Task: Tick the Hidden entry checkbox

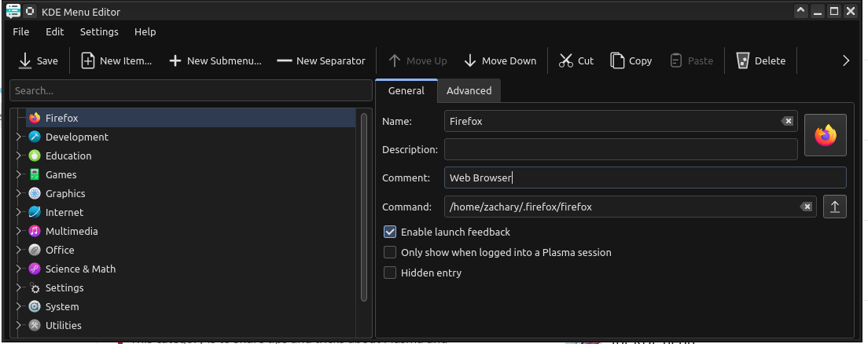Action: coord(390,273)
